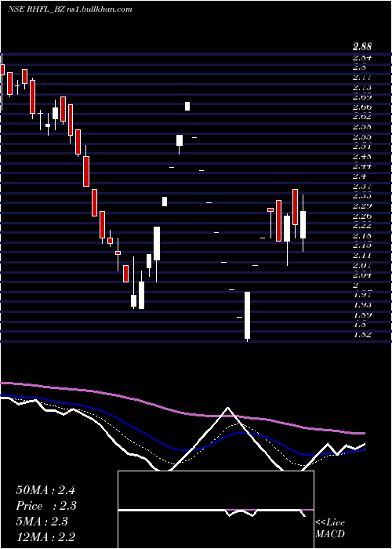Click the Price : 2.3 readout
This screenshot has width=392, height=549.
pos(46,506)
